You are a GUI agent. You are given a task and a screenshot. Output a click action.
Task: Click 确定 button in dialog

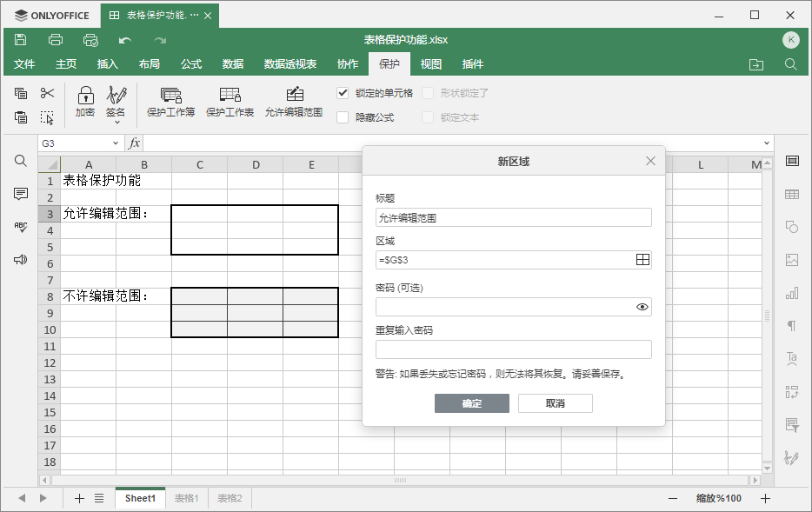coord(472,403)
